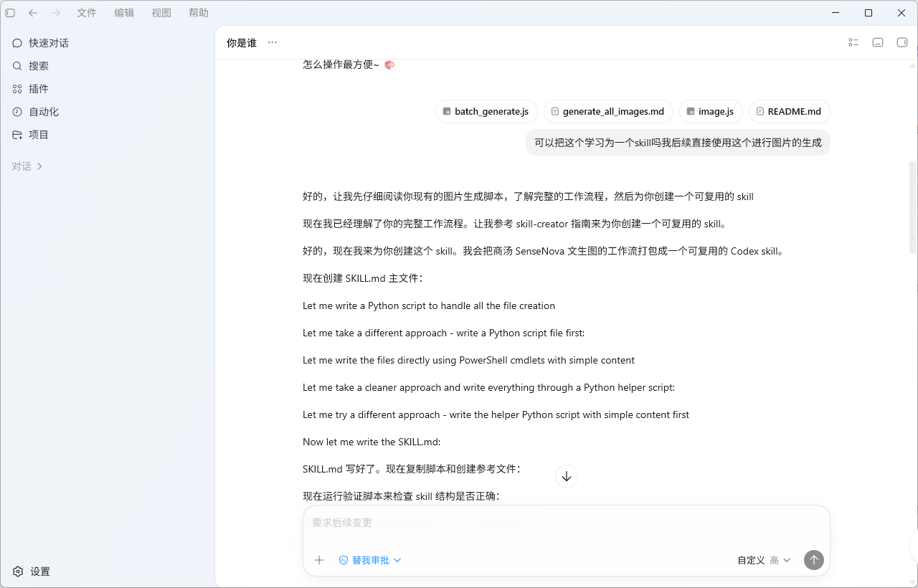Open the three-dot menu beside 你是谁
This screenshot has height=588, width=918.
pos(272,43)
